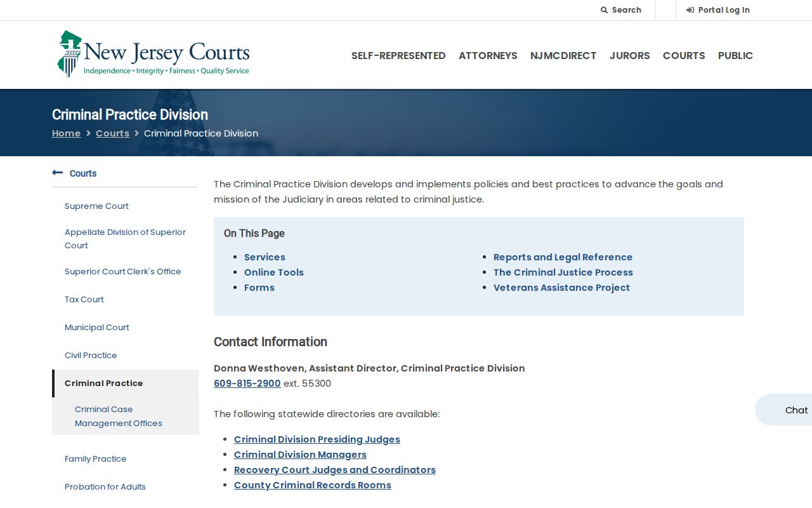This screenshot has width=812, height=508.
Task: Jump to Reports and Legal Reference
Action: click(x=563, y=257)
